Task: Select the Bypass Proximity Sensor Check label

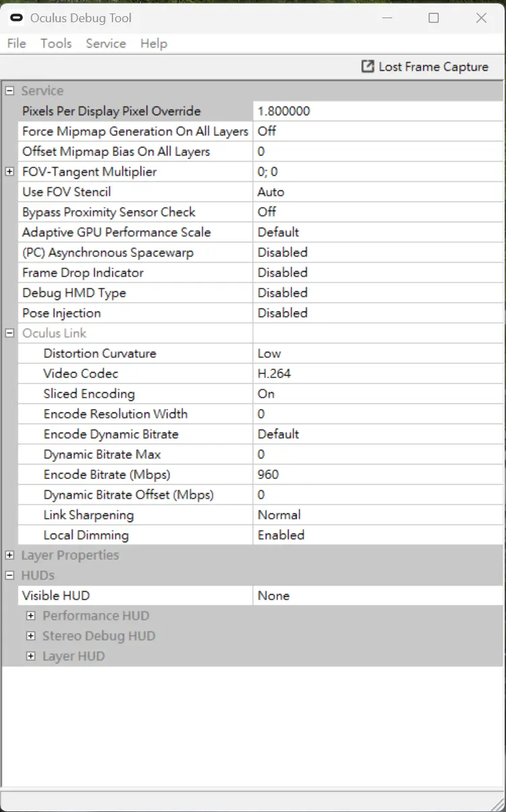Action: (109, 212)
